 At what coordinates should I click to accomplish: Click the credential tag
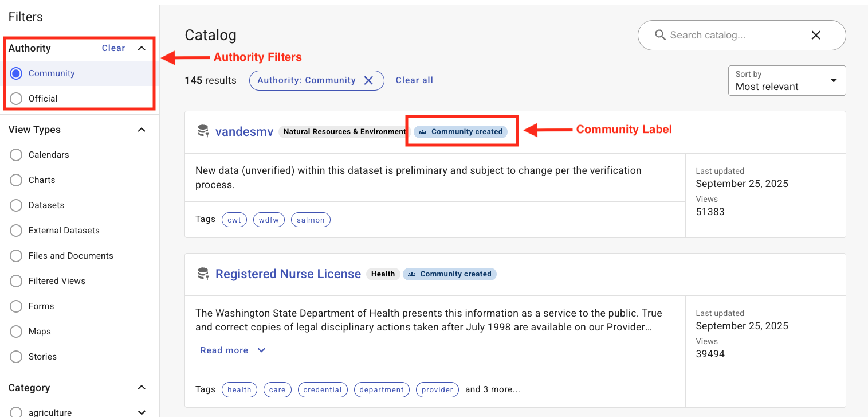323,389
